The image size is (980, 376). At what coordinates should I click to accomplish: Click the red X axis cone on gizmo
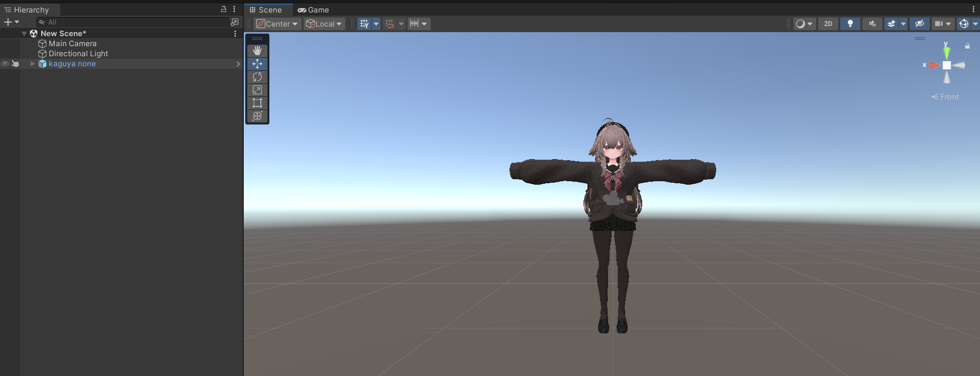[934, 65]
